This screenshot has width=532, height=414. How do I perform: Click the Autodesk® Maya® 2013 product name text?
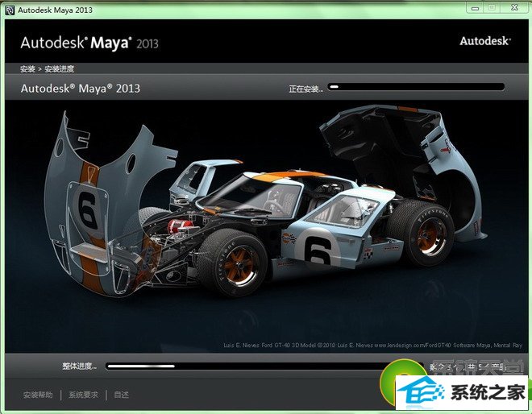(x=81, y=89)
